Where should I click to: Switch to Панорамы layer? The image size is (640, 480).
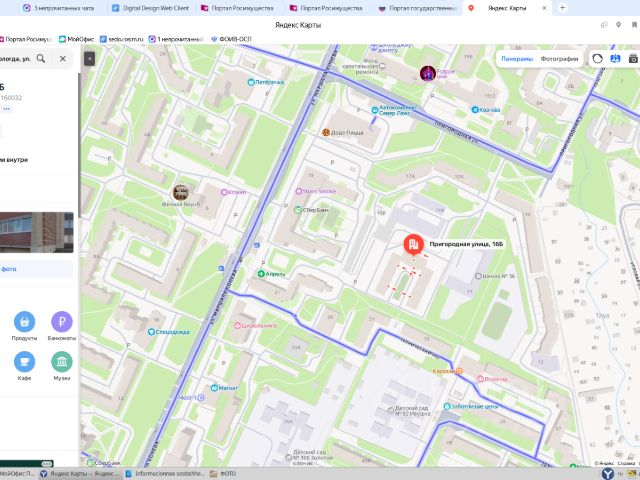pyautogui.click(x=517, y=59)
